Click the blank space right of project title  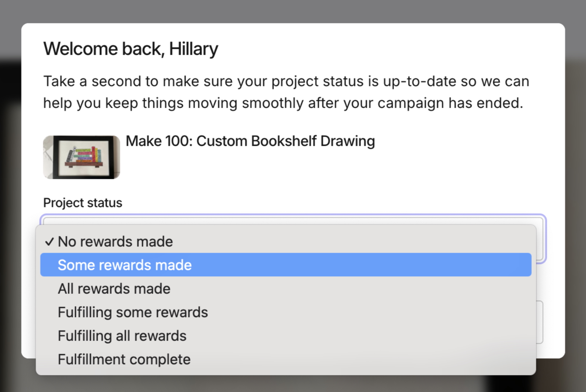(461, 155)
